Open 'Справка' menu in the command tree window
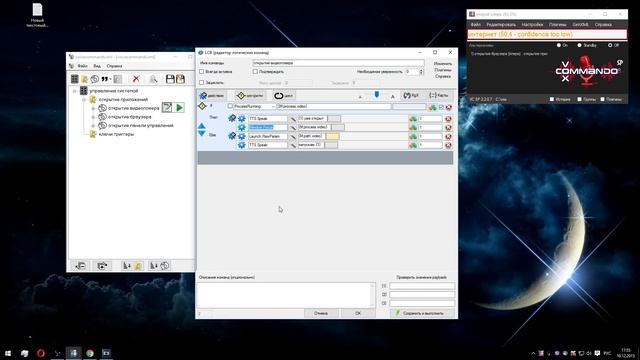 pos(114,66)
